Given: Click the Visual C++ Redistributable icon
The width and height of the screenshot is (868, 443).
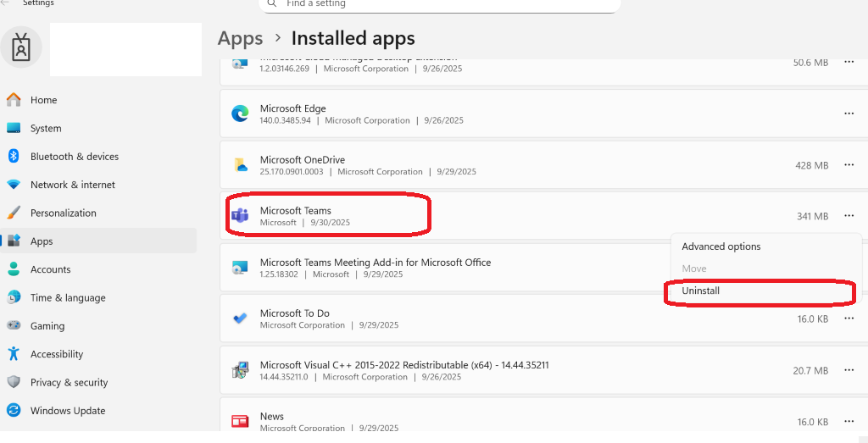Looking at the screenshot, I should (240, 370).
